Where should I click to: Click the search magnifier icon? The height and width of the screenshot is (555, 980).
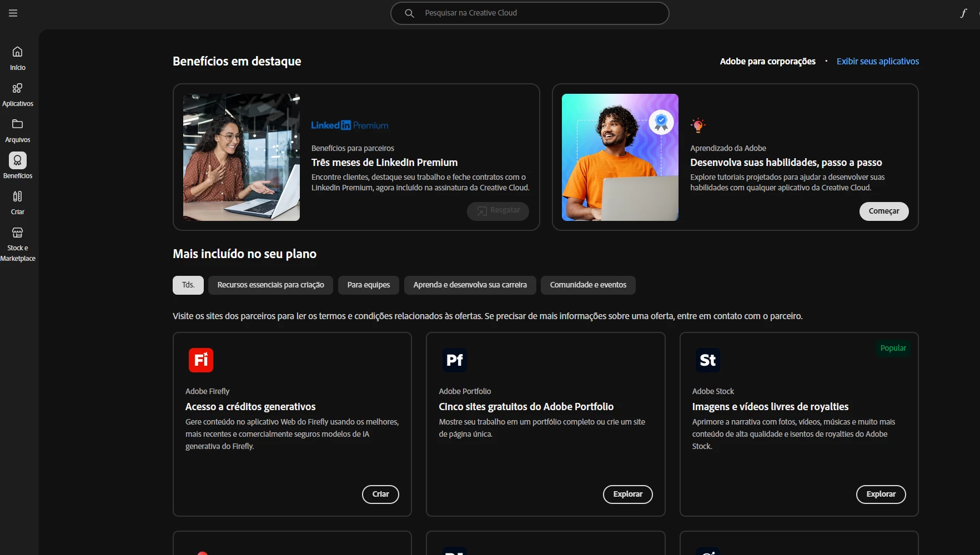[409, 13]
